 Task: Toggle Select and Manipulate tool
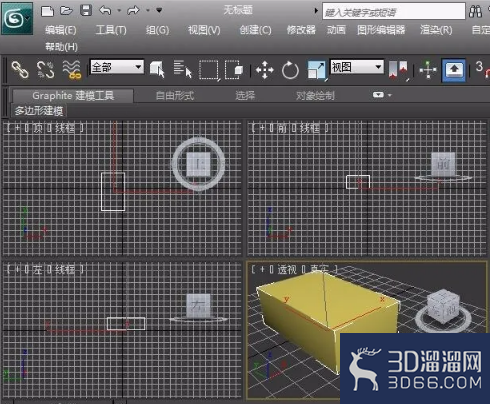428,70
